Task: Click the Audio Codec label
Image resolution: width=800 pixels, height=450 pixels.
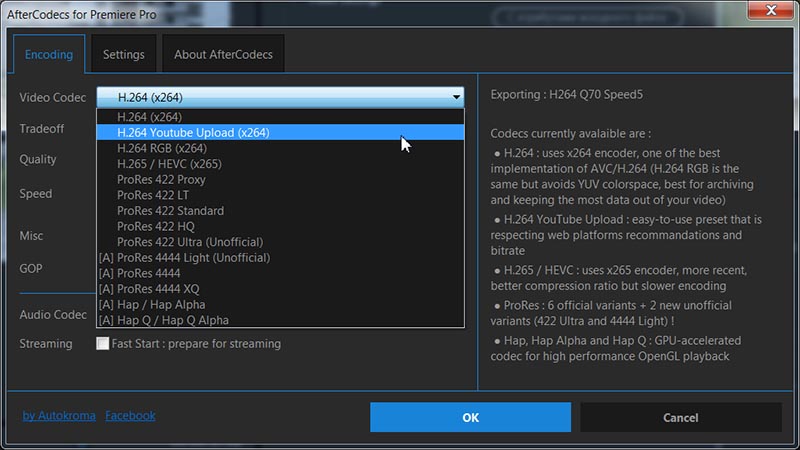Action: 53,315
